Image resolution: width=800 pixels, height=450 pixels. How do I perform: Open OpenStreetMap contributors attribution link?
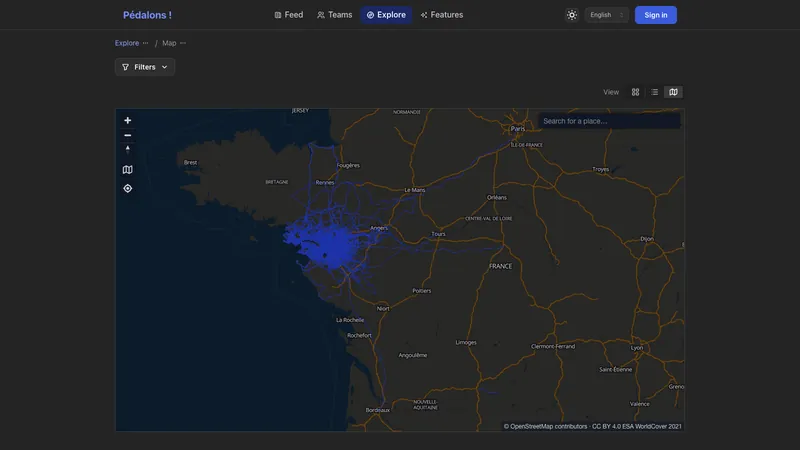[545, 427]
